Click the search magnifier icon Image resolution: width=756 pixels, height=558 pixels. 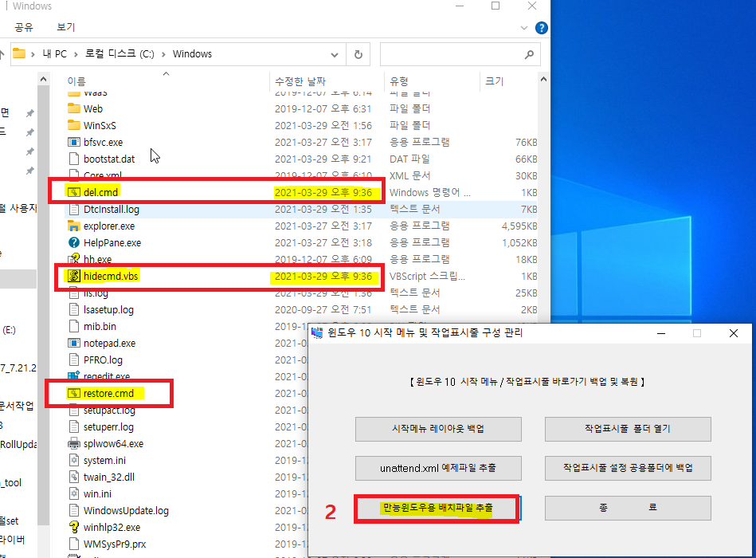coord(529,54)
